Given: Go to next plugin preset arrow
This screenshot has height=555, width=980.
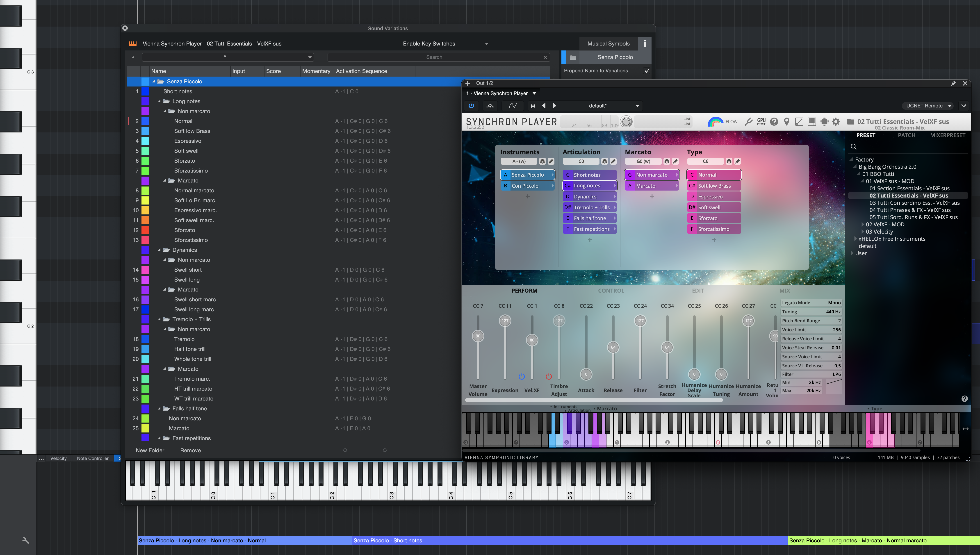Looking at the screenshot, I should tap(555, 106).
